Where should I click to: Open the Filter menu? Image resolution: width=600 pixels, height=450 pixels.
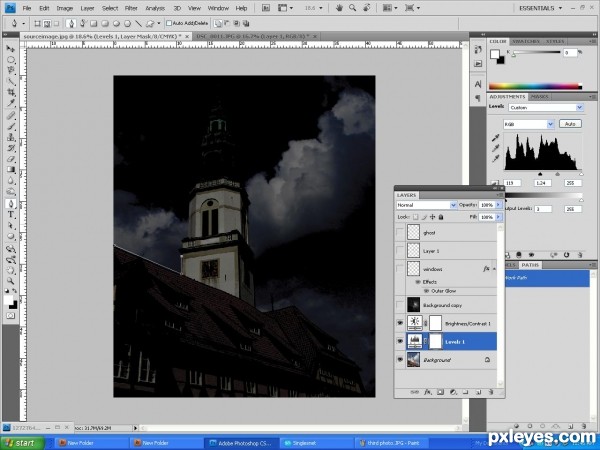(x=131, y=8)
